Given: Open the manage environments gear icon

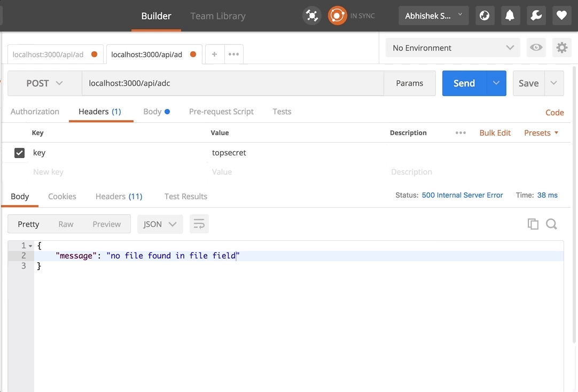Looking at the screenshot, I should (x=561, y=48).
